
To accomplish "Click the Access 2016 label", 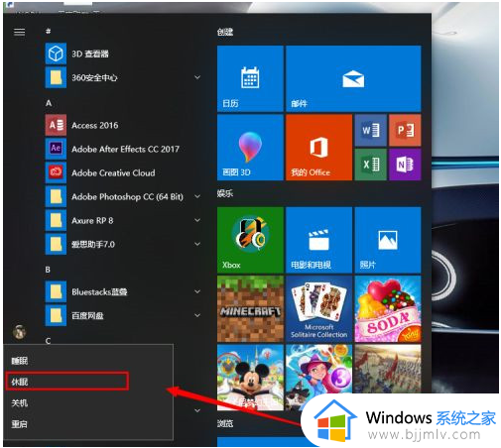I will (x=95, y=126).
